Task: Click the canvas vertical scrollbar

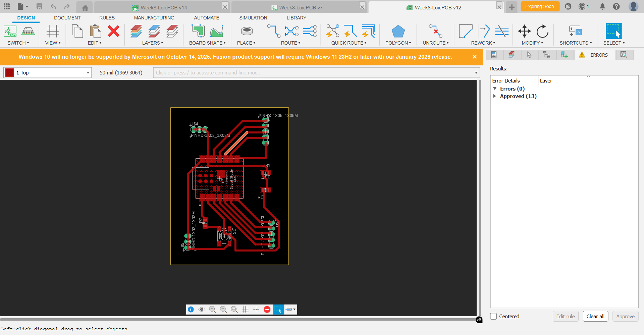Action: 480,198
